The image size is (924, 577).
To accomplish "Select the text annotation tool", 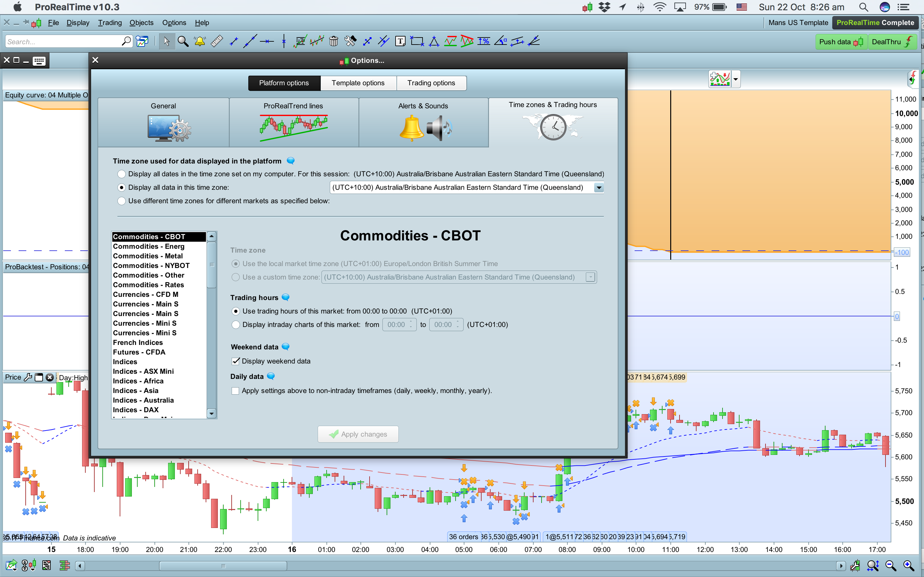I will 400,41.
